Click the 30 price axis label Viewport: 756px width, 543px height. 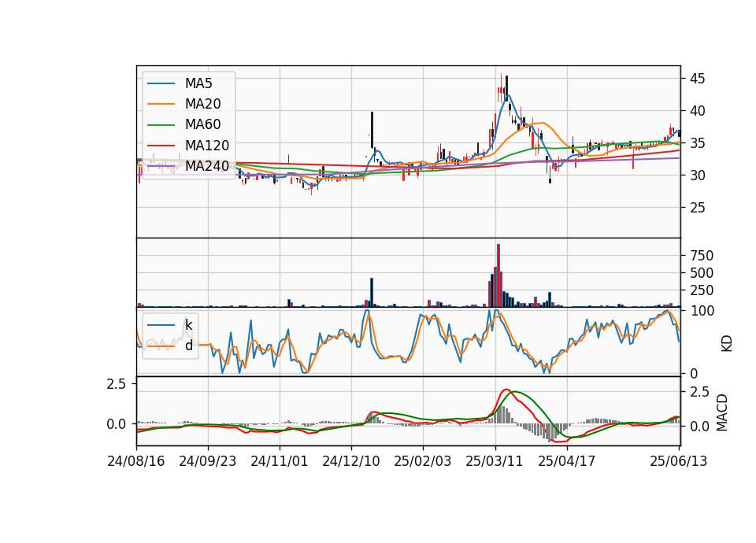pyautogui.click(x=697, y=175)
